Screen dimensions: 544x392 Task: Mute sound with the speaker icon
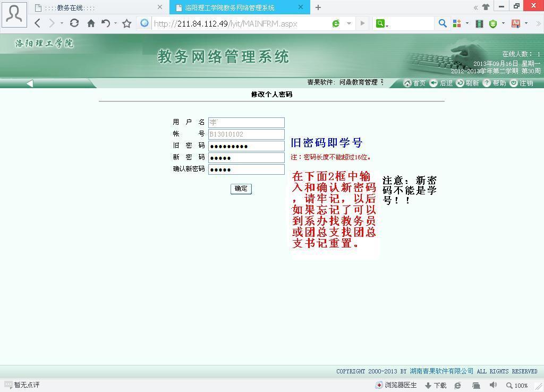pos(493,385)
